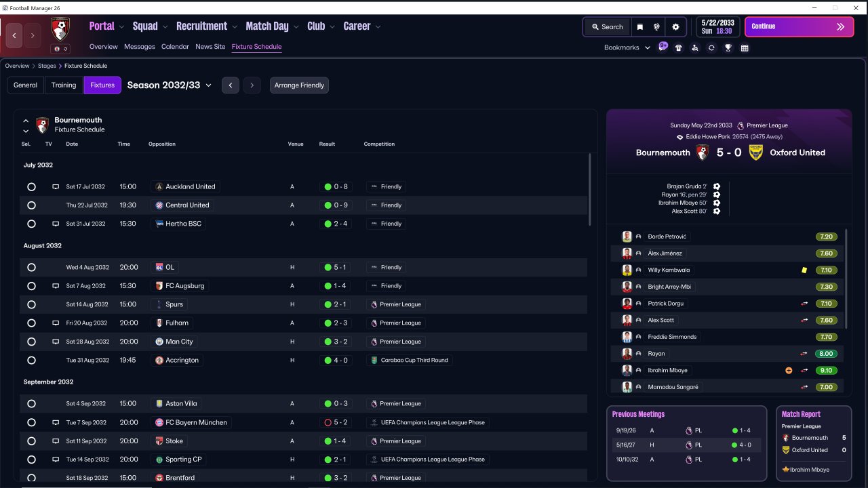
Task: Select the Spurs fixture radio button
Action: click(x=31, y=305)
